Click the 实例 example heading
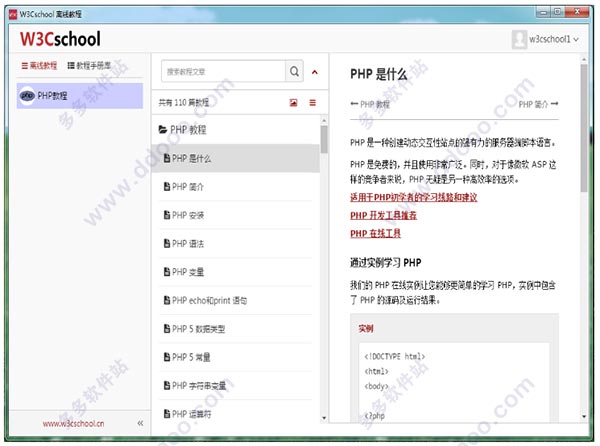The image size is (600, 446). 365,328
